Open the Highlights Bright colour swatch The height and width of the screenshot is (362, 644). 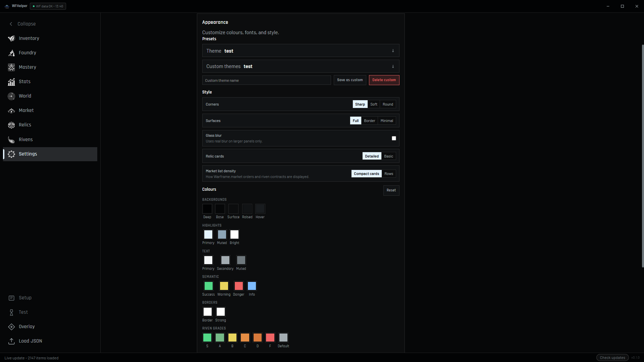pyautogui.click(x=234, y=235)
